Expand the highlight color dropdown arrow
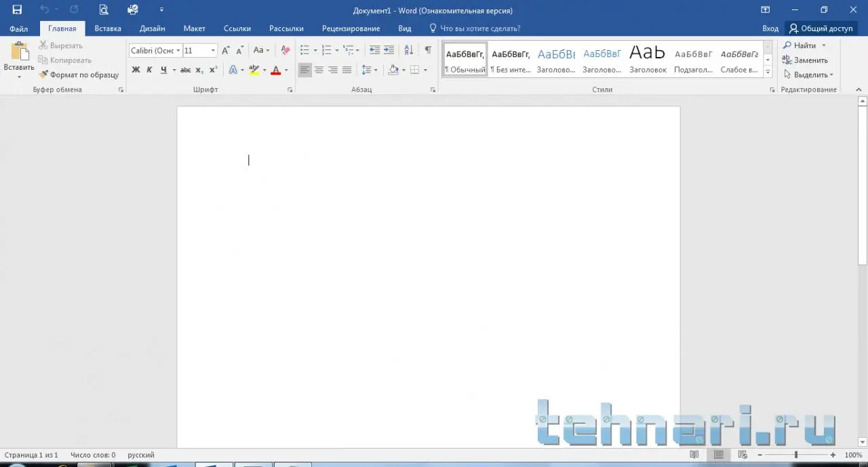868x467 pixels. pyautogui.click(x=264, y=70)
